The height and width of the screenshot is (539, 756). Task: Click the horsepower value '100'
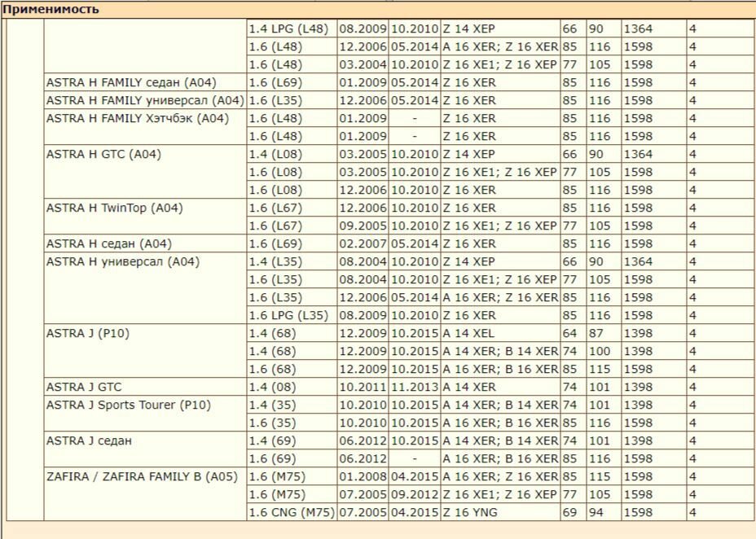604,351
